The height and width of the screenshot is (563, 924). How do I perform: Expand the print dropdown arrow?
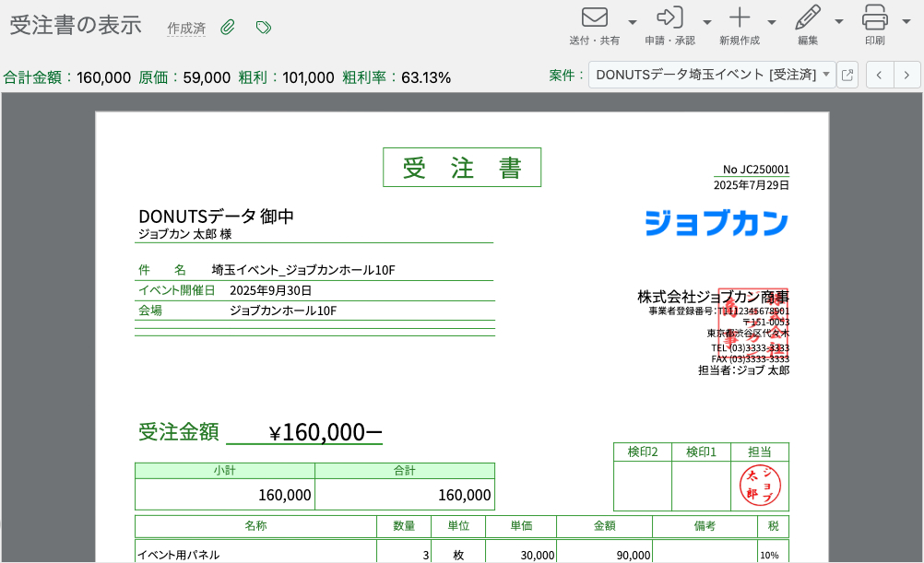click(906, 22)
